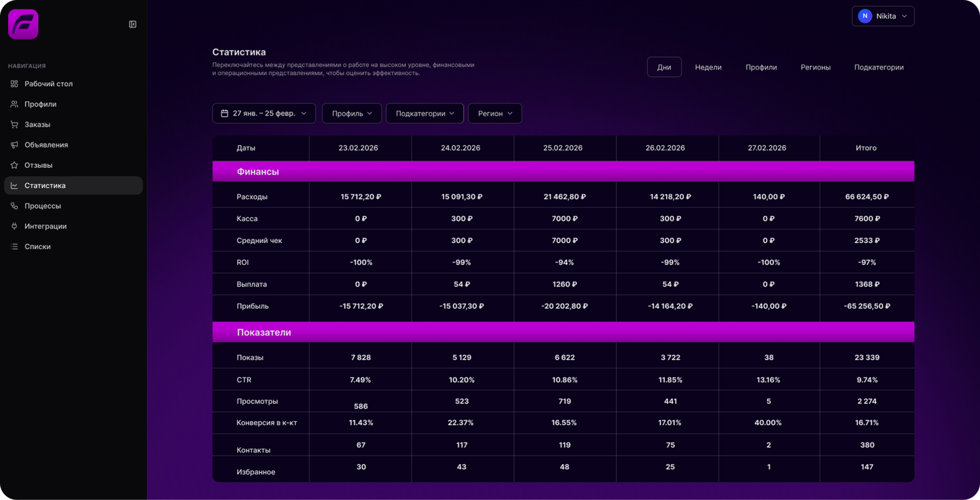Click the Отзывы star icon
This screenshot has width=980, height=500.
click(15, 166)
